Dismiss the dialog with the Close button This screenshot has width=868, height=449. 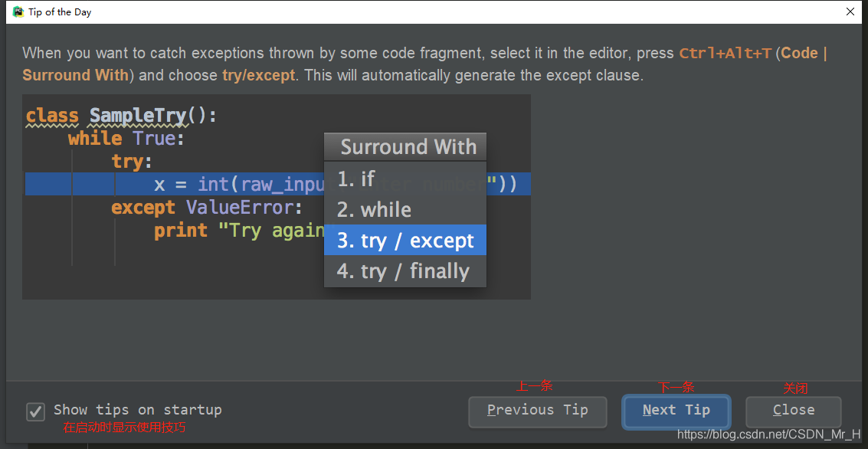point(793,411)
